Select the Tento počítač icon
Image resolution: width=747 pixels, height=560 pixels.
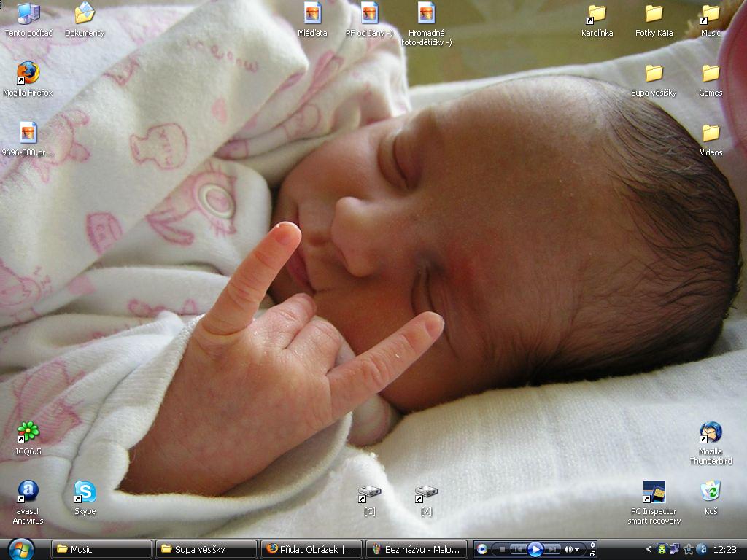pos(28,20)
